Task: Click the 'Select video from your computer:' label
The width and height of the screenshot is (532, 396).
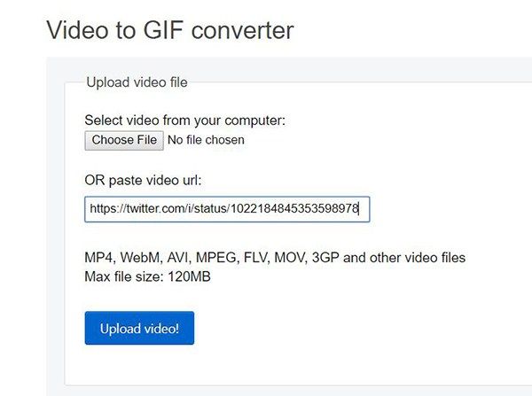Action: (185, 120)
